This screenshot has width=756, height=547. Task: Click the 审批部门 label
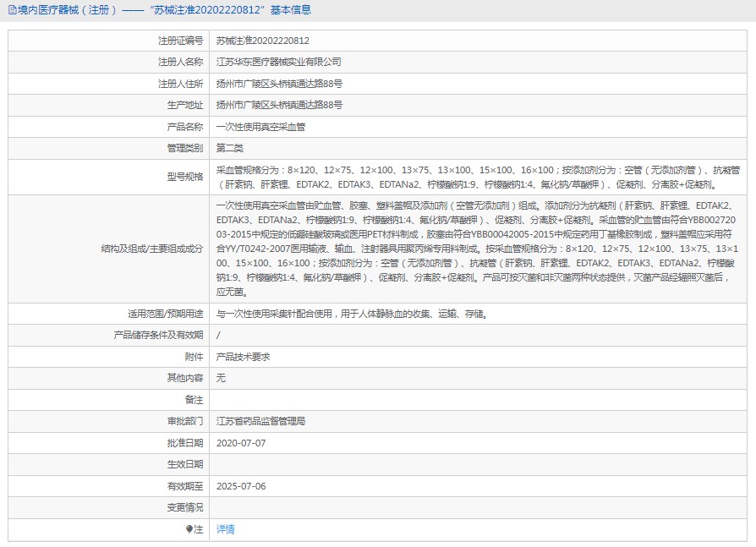(185, 421)
